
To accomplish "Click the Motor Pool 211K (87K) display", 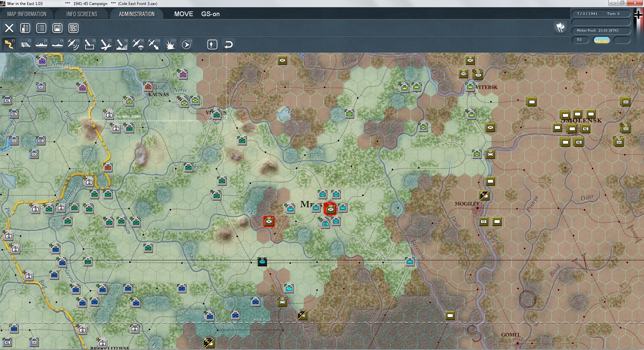I will (x=601, y=31).
